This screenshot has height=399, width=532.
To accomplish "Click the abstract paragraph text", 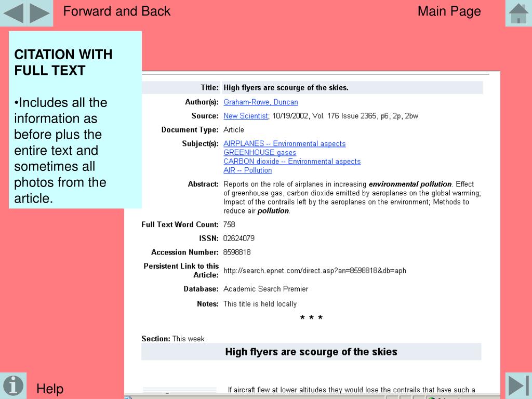I will (352, 197).
